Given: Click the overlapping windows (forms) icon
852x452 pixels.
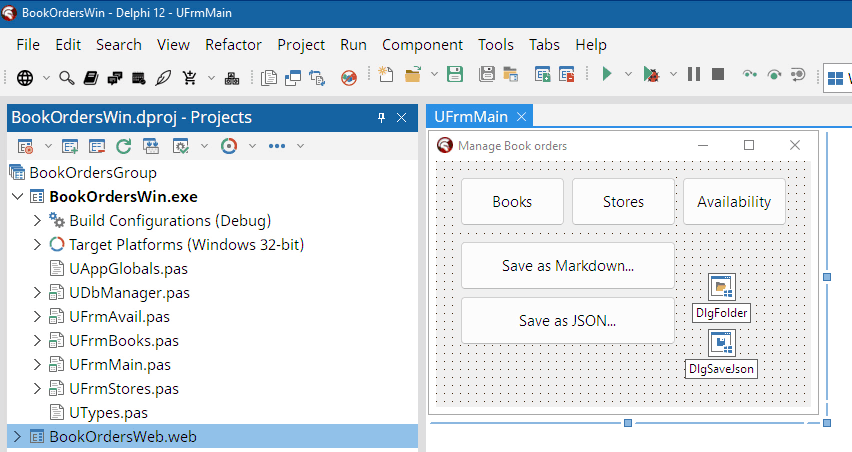Looking at the screenshot, I should click(293, 78).
